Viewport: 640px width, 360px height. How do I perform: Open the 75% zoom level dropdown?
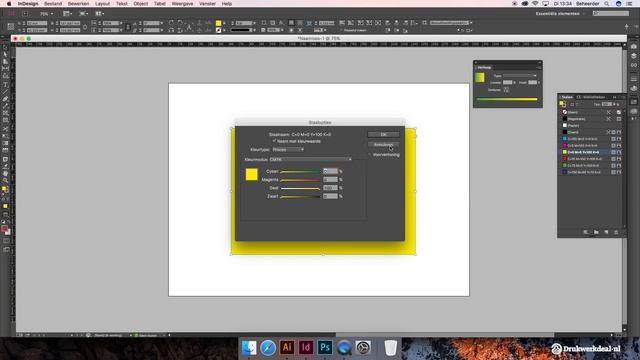coord(47,13)
